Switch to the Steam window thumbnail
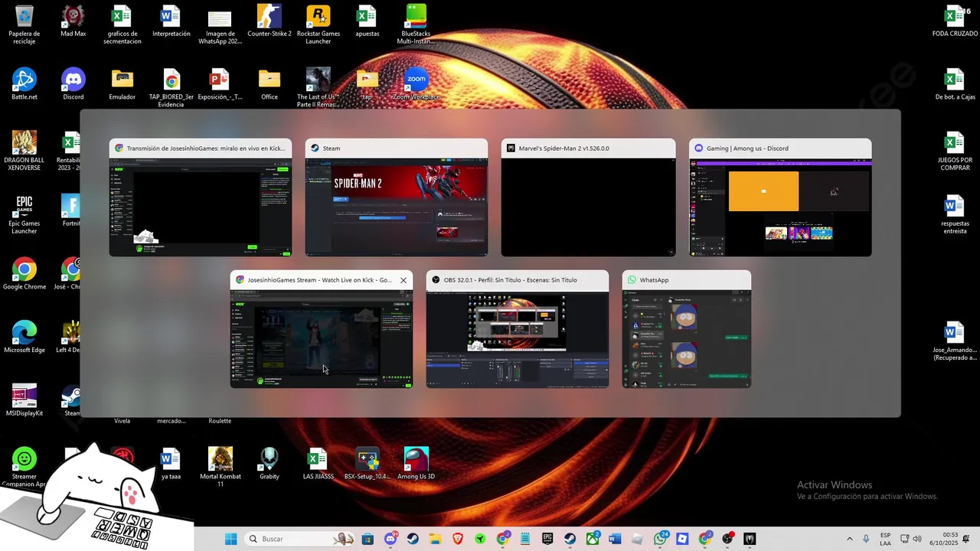The image size is (980, 551). 396,197
